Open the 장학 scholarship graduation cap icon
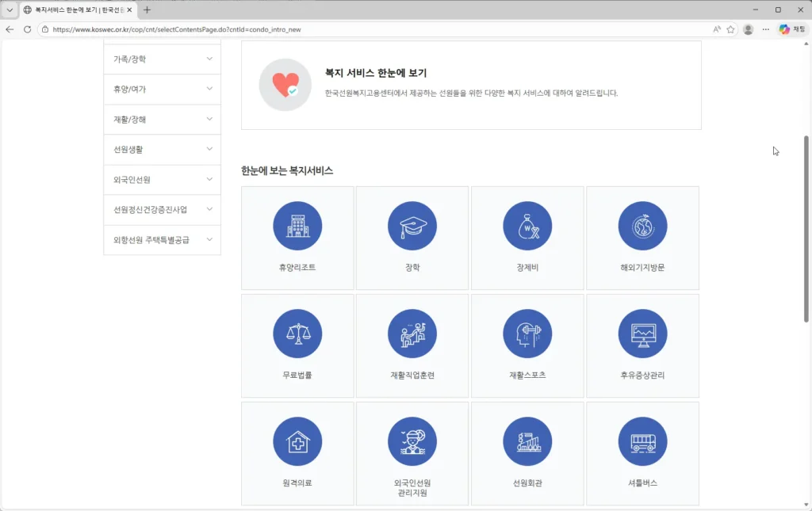812x511 pixels. point(412,226)
